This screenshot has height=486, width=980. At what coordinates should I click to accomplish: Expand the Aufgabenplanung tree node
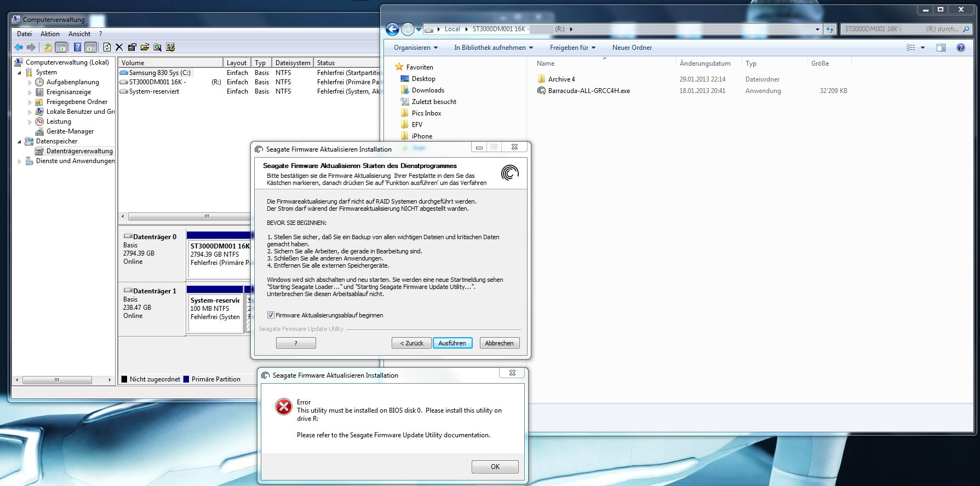(x=30, y=83)
